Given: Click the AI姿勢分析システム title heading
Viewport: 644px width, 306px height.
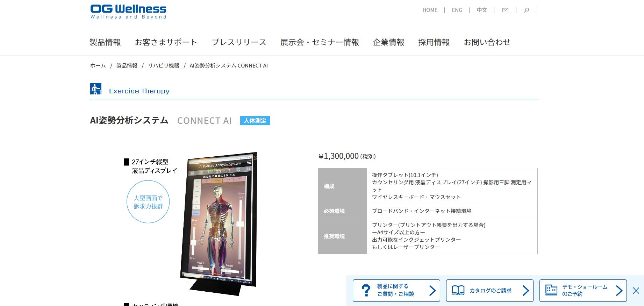Looking at the screenshot, I should 129,120.
